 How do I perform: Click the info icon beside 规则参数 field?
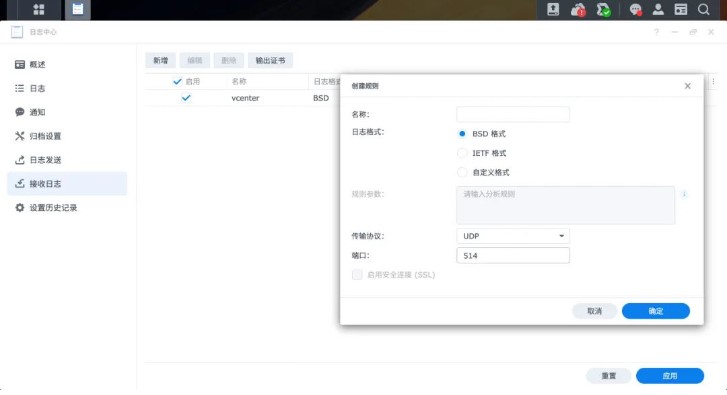coord(684,194)
